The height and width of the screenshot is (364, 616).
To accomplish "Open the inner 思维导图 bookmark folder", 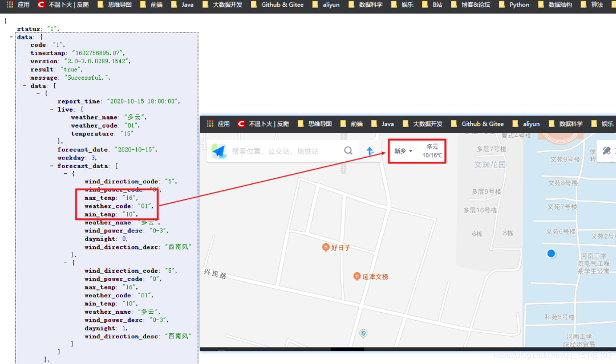I will pos(315,124).
